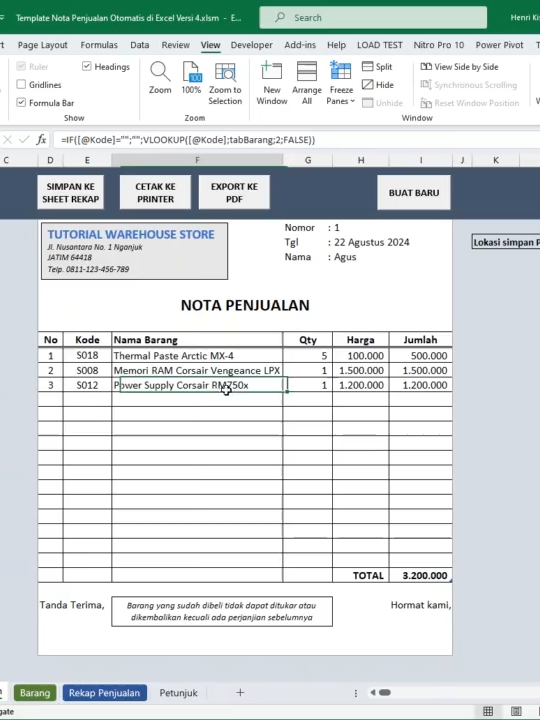Uncheck the Formula Bar checkbox

pos(21,102)
